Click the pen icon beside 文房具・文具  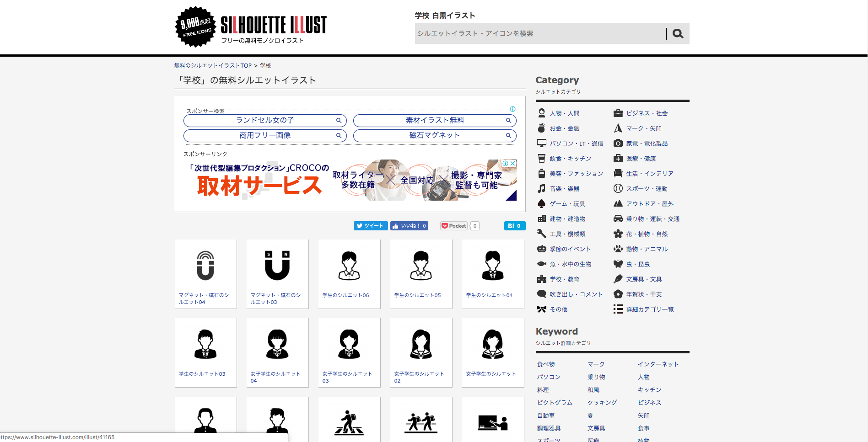(618, 279)
